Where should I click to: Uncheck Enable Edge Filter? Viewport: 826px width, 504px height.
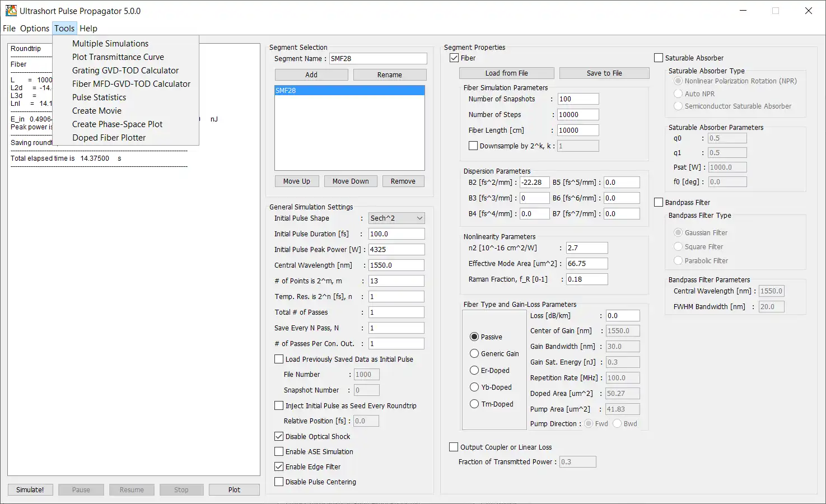pyautogui.click(x=279, y=466)
